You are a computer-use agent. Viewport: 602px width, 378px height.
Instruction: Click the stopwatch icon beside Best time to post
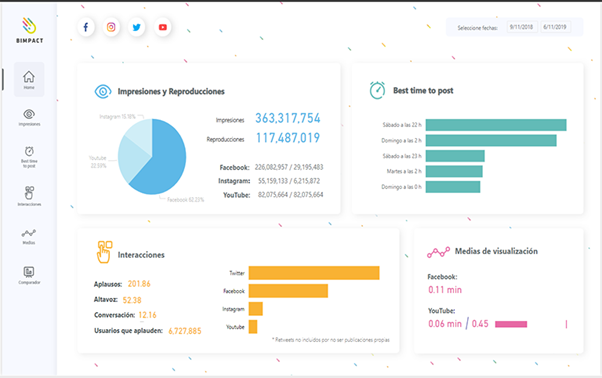pos(377,90)
